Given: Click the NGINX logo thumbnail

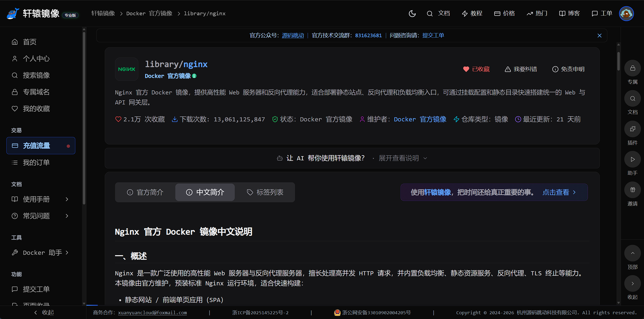Looking at the screenshot, I should pyautogui.click(x=127, y=69).
